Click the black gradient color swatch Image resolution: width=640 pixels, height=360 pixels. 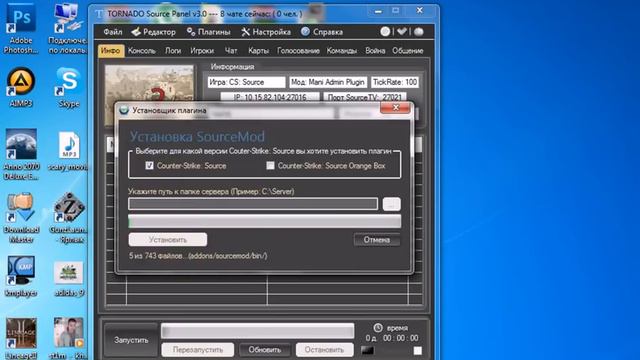click(367, 350)
